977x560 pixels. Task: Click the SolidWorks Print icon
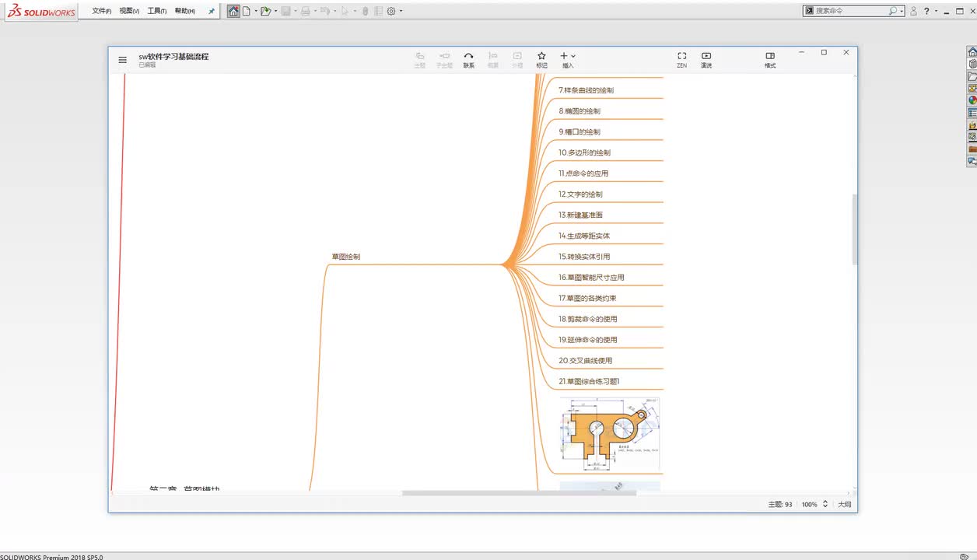(x=306, y=11)
